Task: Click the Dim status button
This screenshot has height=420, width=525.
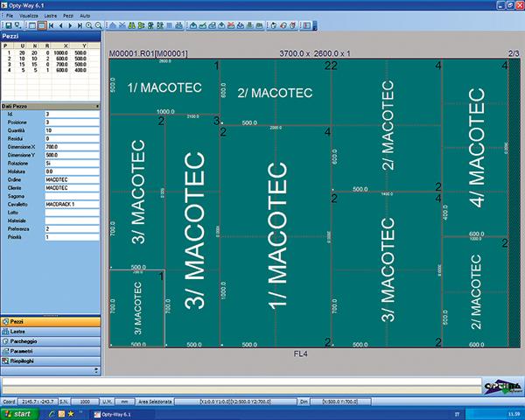Action: pyautogui.click(x=304, y=402)
